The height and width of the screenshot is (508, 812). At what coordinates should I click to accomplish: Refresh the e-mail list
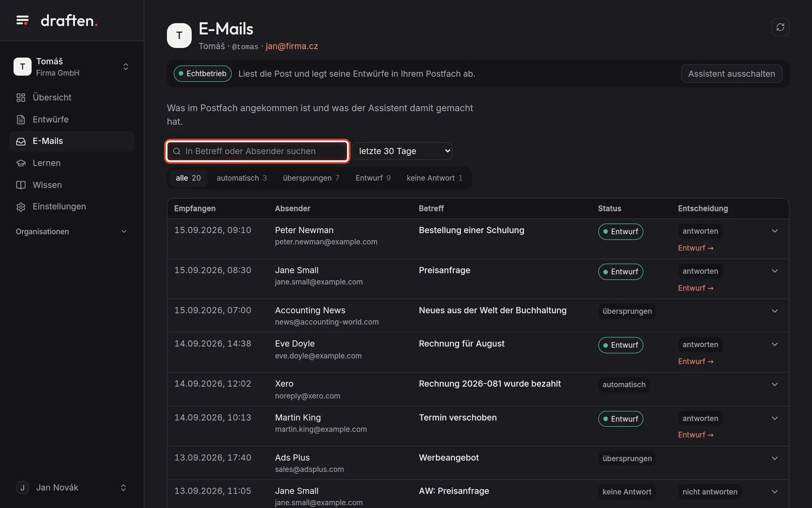(x=780, y=27)
